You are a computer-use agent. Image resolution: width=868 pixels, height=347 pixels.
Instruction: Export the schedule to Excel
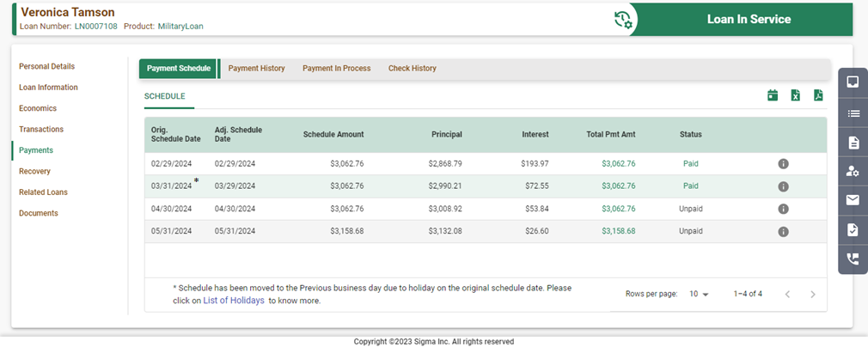pos(796,95)
